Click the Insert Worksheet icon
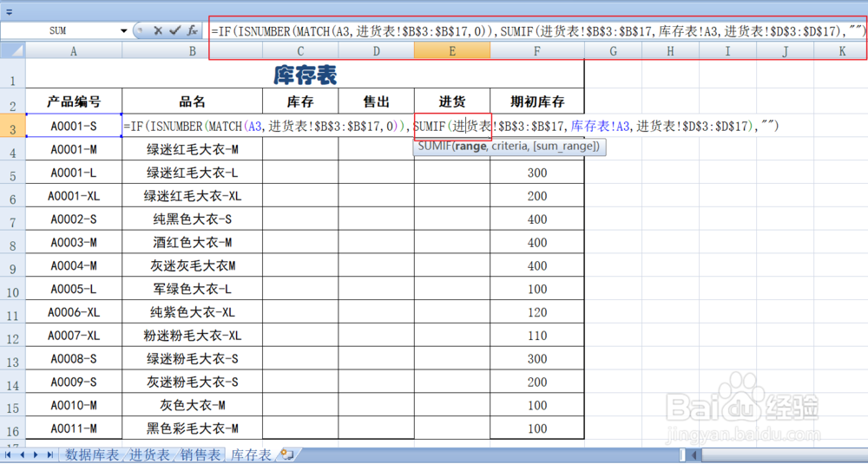 pyautogui.click(x=286, y=454)
